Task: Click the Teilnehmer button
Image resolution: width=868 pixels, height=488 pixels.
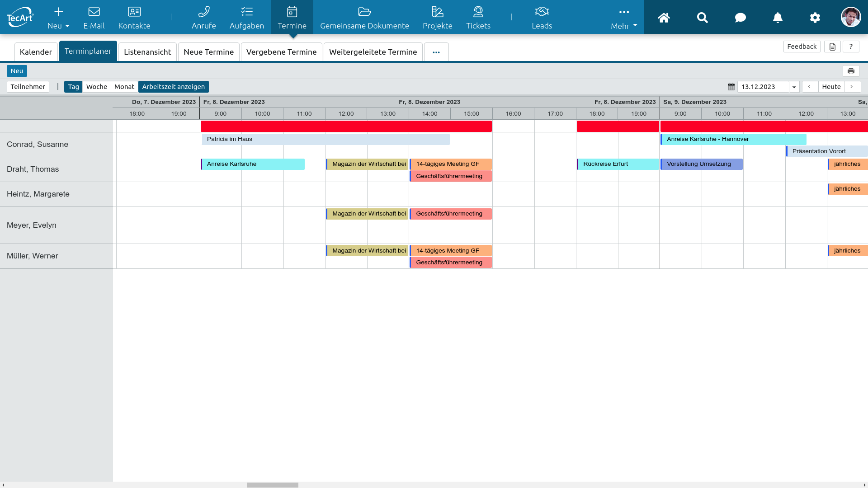Action: (x=28, y=87)
